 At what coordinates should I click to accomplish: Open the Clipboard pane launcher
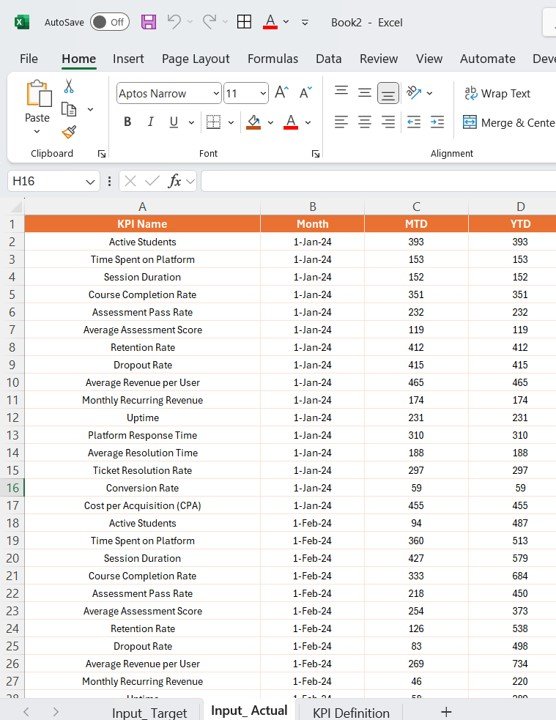click(x=101, y=154)
